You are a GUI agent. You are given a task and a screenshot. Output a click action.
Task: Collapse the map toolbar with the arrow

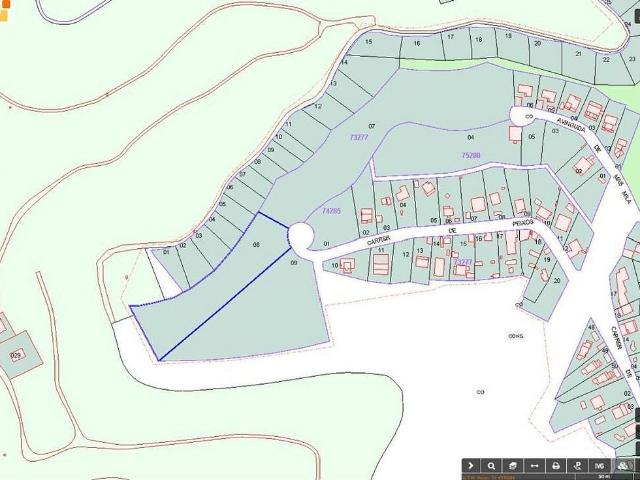[x=471, y=465]
